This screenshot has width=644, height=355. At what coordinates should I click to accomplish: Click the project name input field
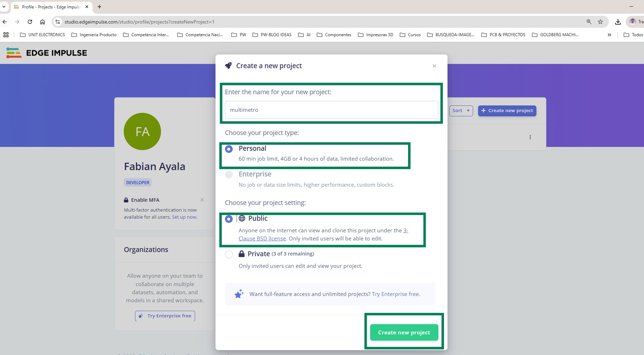point(331,110)
